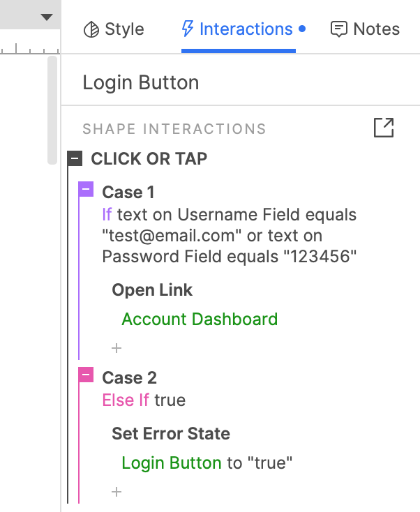Switch to the Style tab
The height and width of the screenshot is (512, 420).
point(114,29)
